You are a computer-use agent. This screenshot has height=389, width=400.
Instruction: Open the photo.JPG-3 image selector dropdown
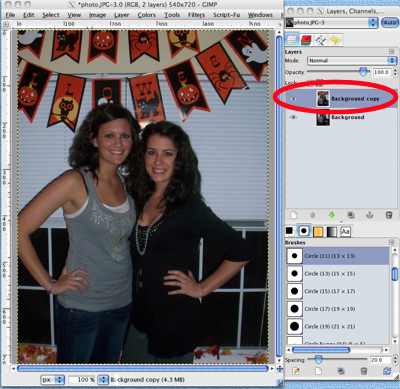click(331, 23)
